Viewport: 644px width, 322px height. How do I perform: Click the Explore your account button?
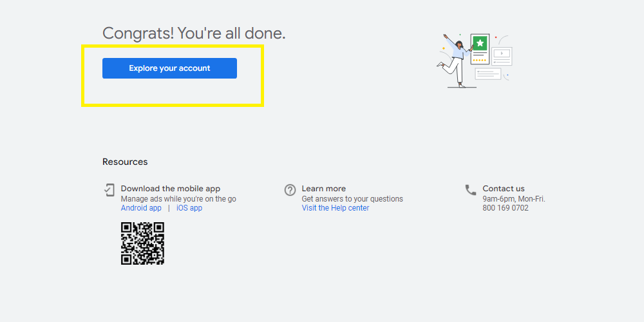169,68
